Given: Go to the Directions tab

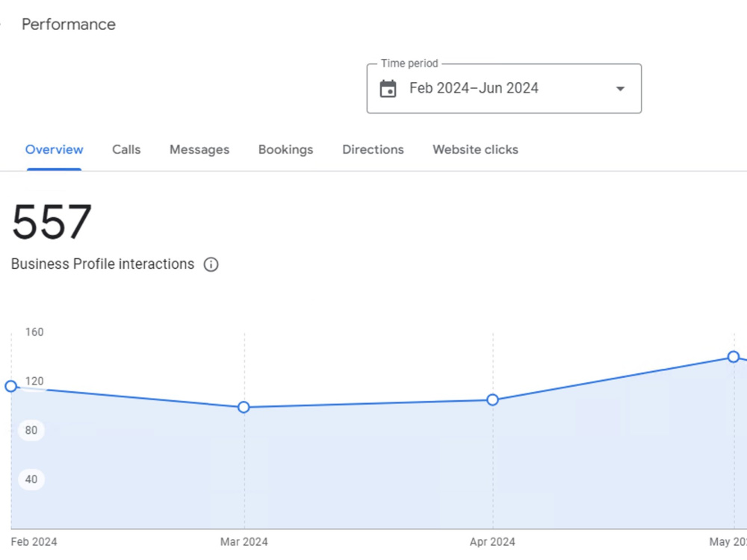Looking at the screenshot, I should tap(373, 149).
